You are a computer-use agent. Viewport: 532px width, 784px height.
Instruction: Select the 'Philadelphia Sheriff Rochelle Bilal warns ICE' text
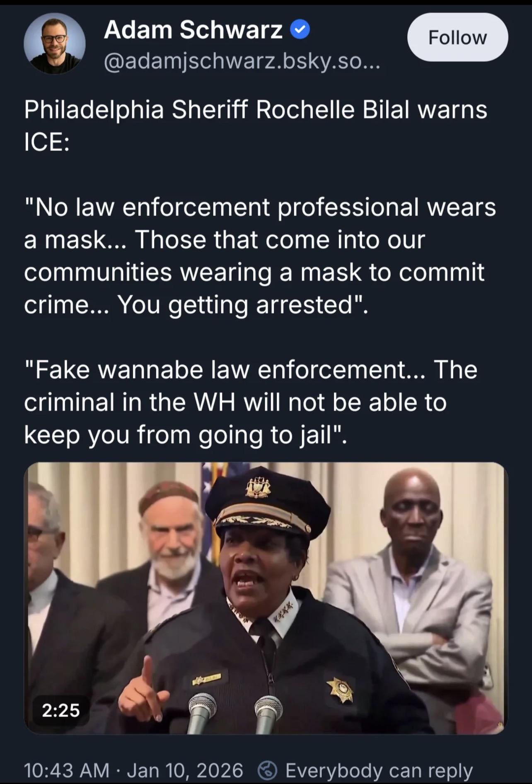click(255, 126)
